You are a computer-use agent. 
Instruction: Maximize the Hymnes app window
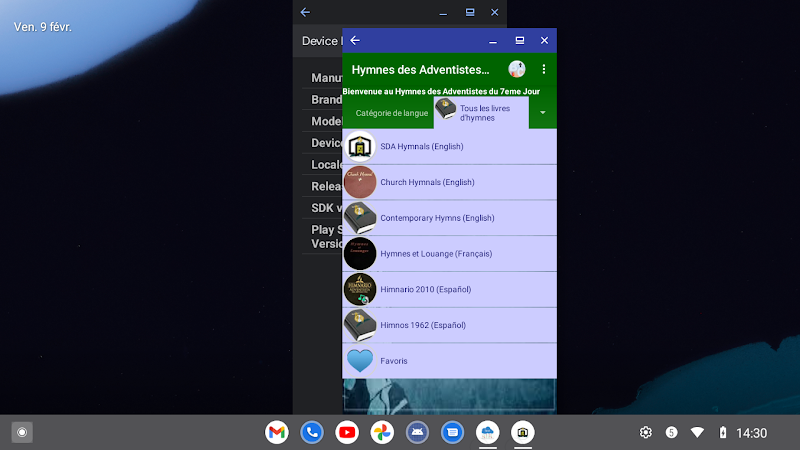[519, 40]
